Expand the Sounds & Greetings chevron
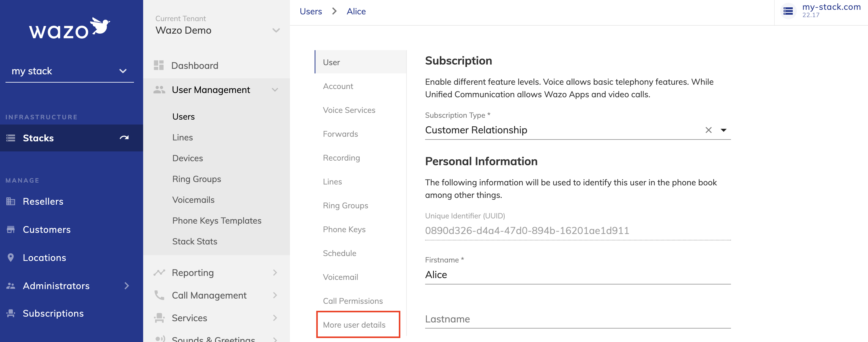 [275, 339]
